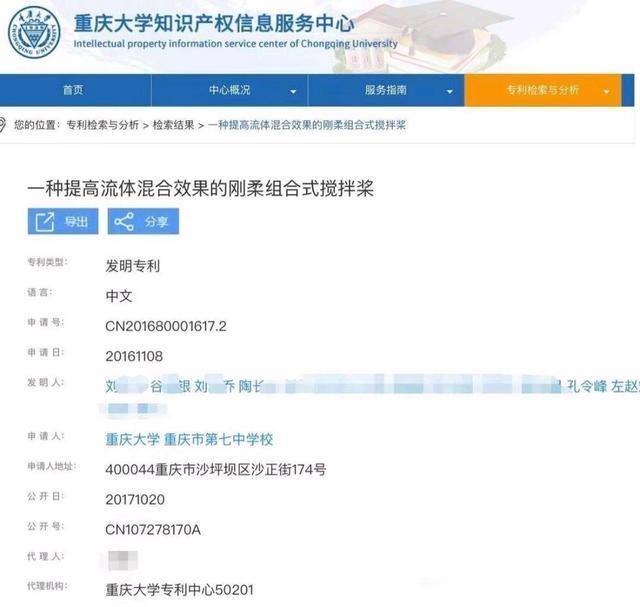This screenshot has height=607, width=640.
Task: Click the 导出 button label
Action: 76,222
